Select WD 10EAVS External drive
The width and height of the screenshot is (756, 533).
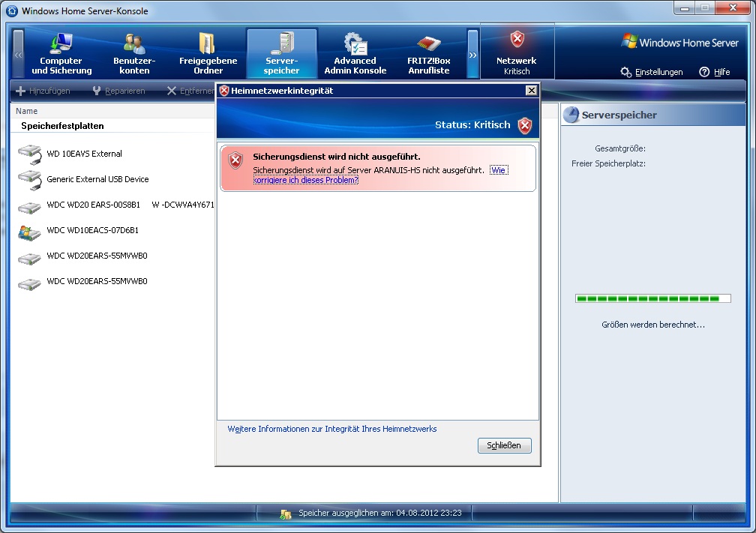(84, 154)
